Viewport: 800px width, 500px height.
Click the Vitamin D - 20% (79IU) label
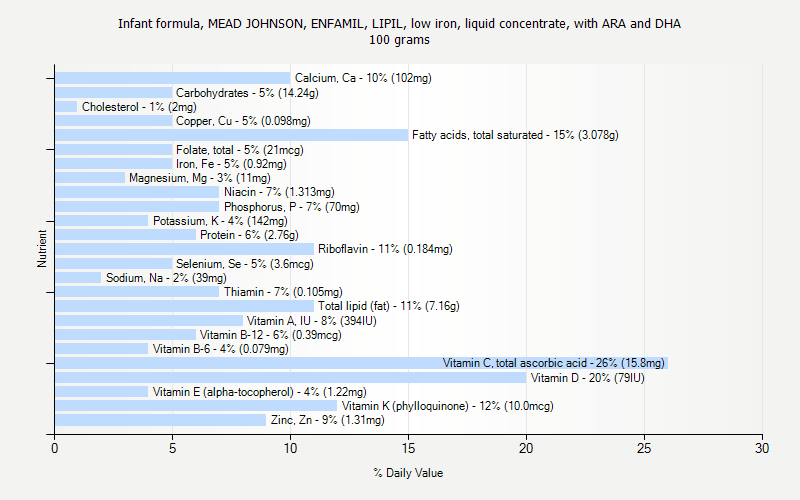pos(588,378)
